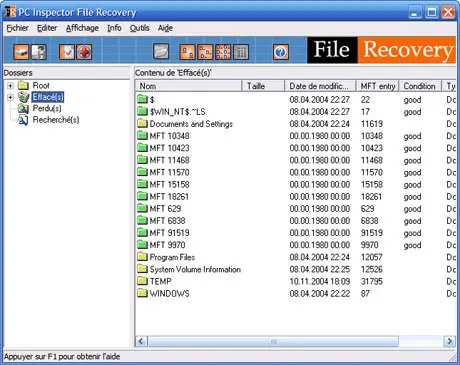Expand the Root folder node
The width and height of the screenshot is (460, 365).
10,86
